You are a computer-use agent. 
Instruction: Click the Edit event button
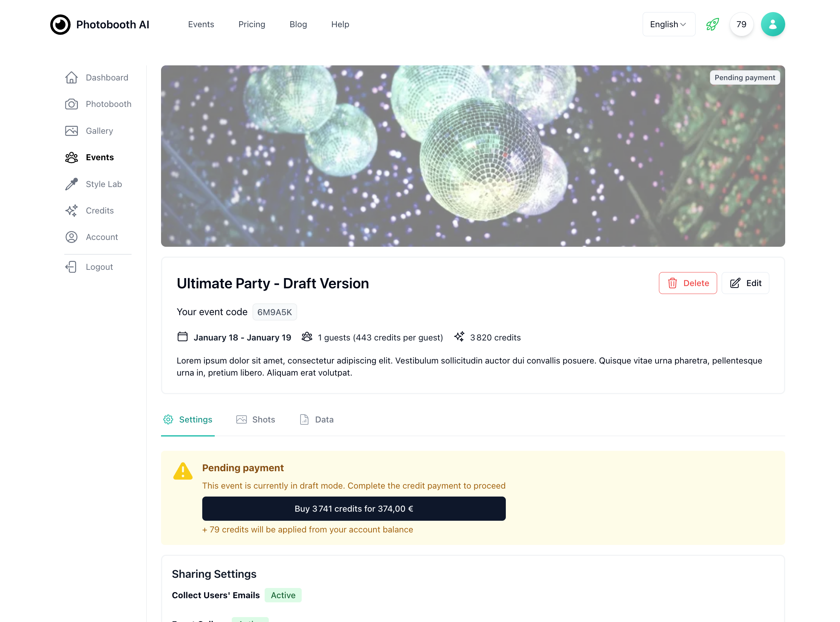tap(746, 283)
